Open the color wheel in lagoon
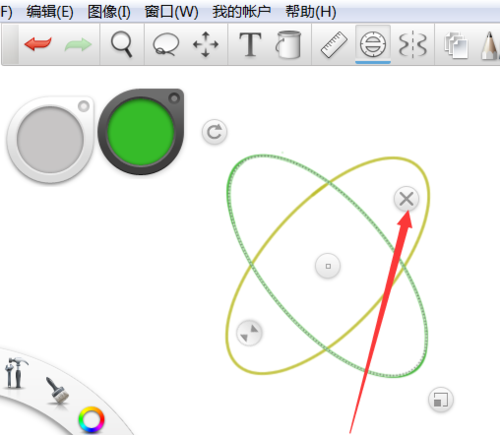The image size is (500, 435). (x=91, y=420)
